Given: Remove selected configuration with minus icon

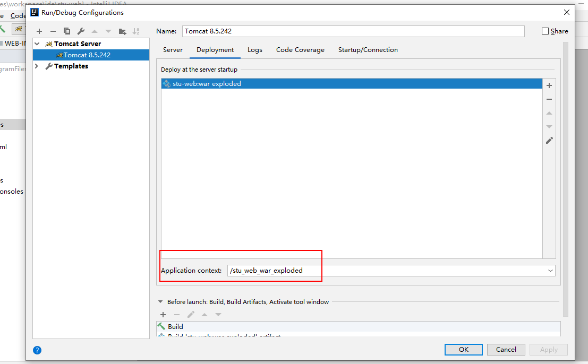Looking at the screenshot, I should pyautogui.click(x=53, y=31).
